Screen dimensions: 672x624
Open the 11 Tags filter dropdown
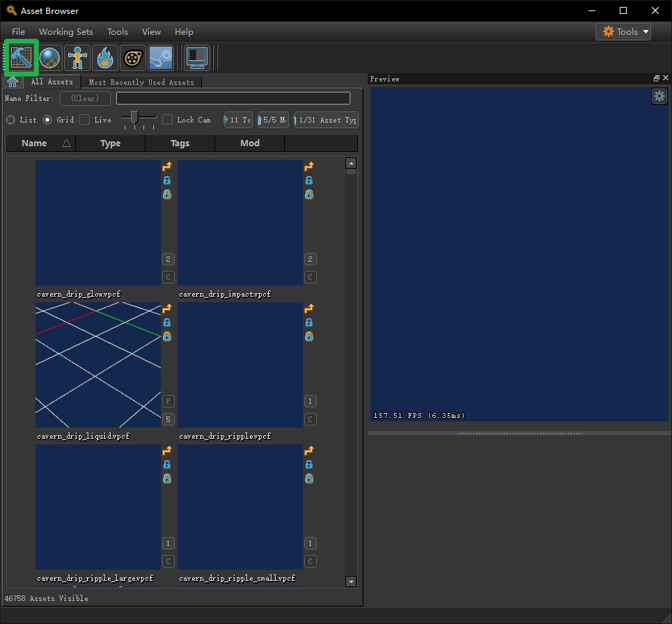point(238,120)
